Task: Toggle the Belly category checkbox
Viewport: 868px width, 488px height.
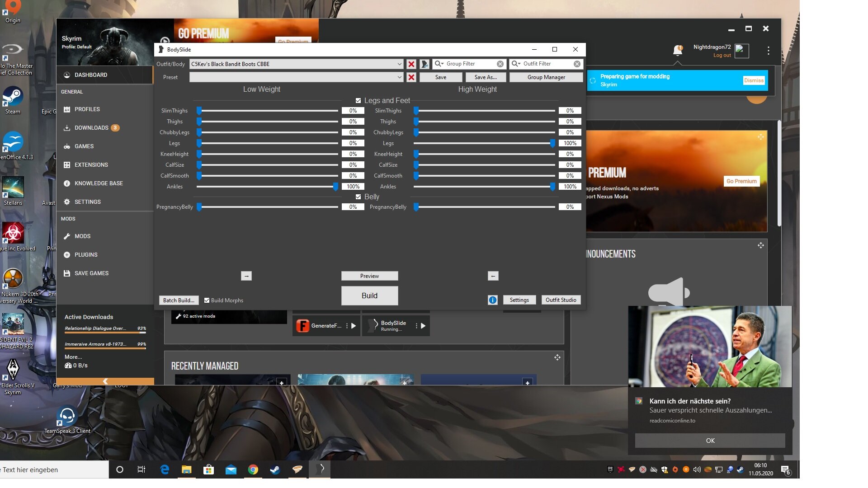Action: coord(358,197)
